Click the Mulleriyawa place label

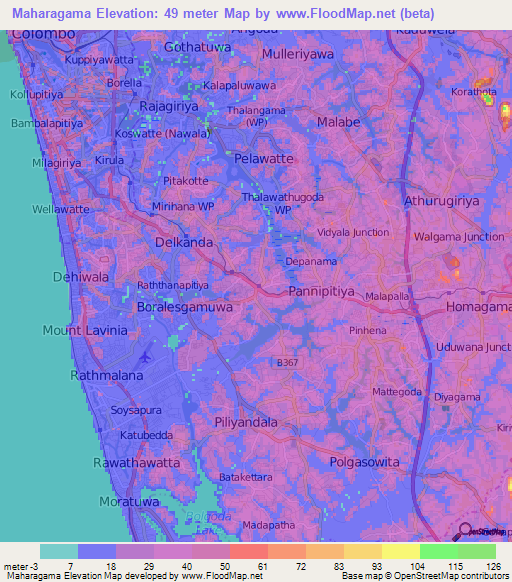(x=298, y=54)
